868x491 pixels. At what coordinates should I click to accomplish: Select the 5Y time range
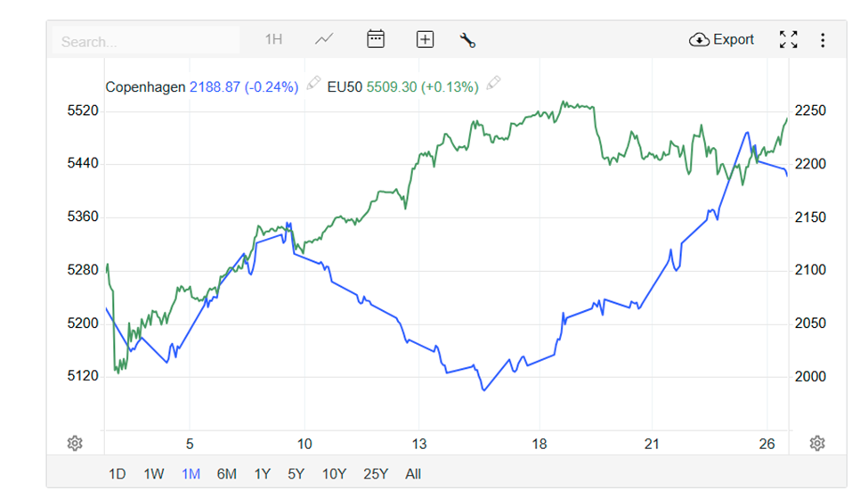click(x=296, y=474)
